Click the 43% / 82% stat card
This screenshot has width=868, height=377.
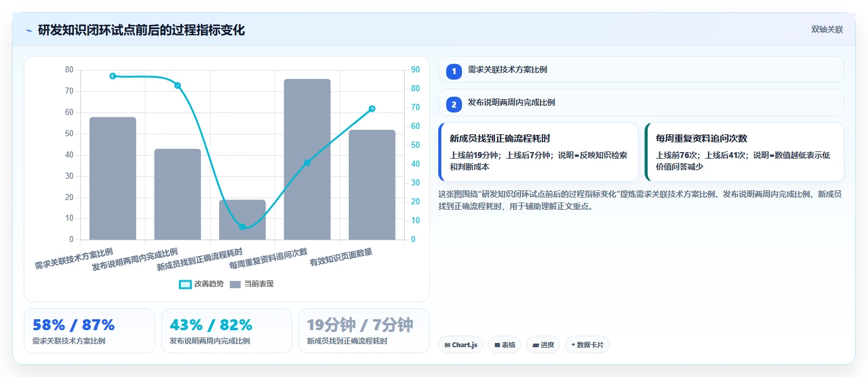tap(226, 331)
